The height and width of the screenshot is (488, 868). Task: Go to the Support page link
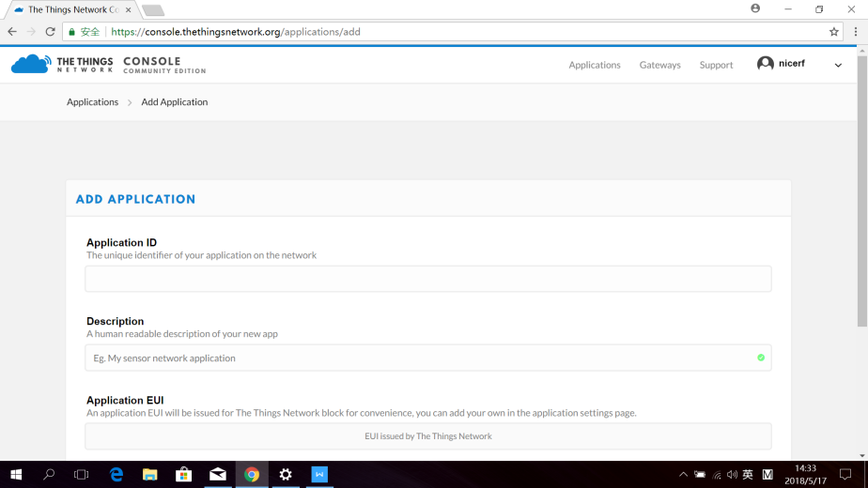pyautogui.click(x=716, y=65)
